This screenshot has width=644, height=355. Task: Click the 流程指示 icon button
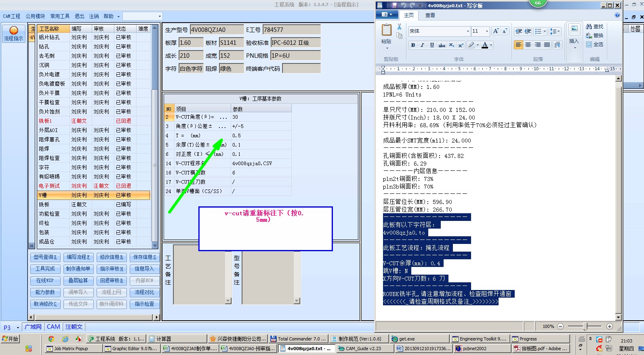(14, 34)
